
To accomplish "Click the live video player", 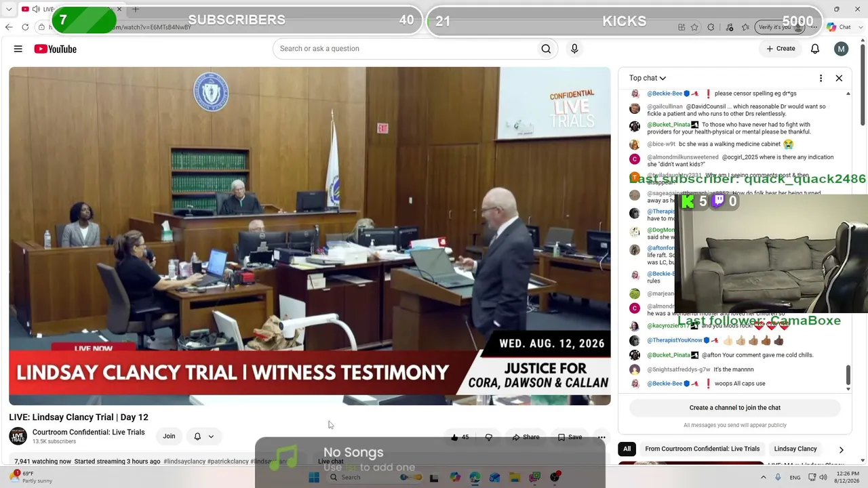I will 310,236.
